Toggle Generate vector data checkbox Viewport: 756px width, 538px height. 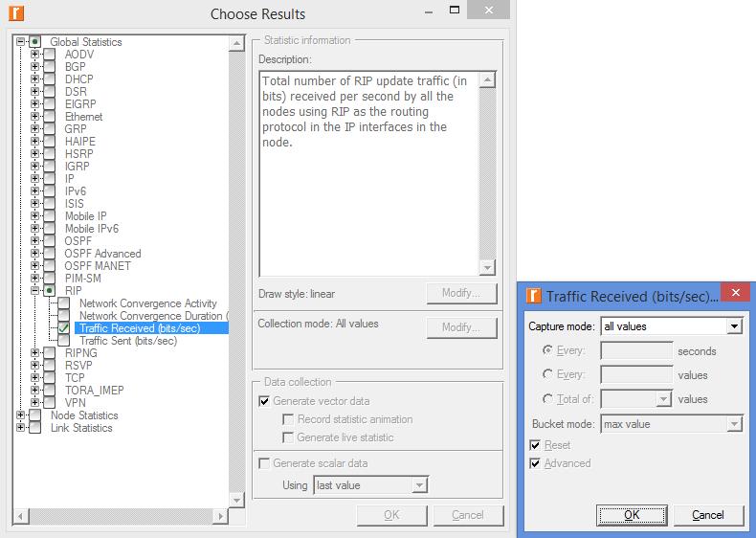pos(264,401)
